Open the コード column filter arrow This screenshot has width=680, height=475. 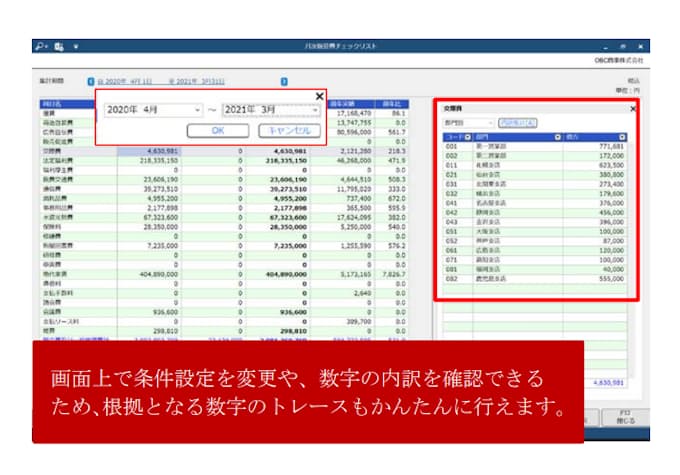point(466,136)
